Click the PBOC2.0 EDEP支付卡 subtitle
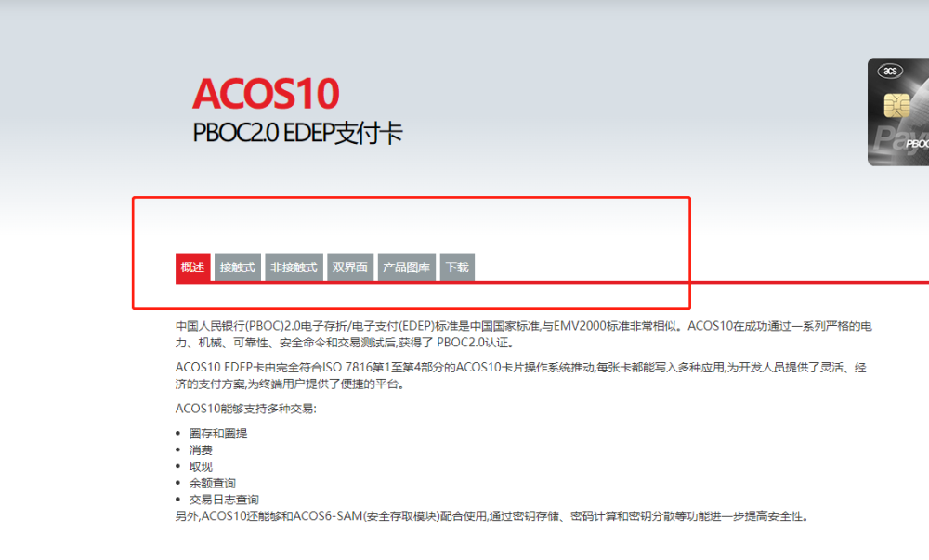 tap(297, 133)
